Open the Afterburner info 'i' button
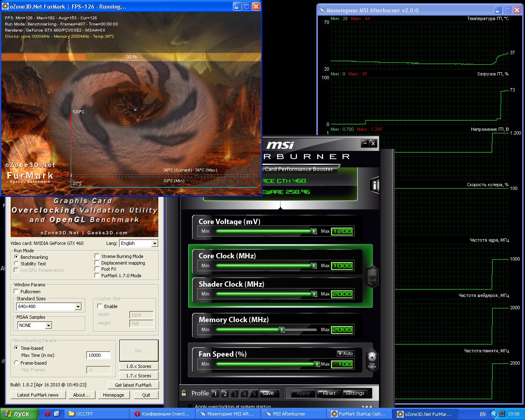 pos(374,185)
